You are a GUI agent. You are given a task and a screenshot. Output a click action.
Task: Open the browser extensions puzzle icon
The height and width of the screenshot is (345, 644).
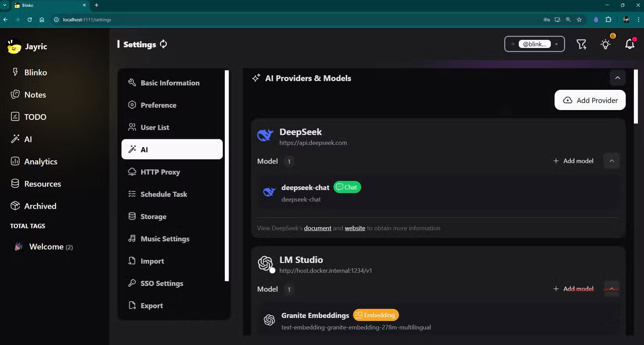(608, 20)
